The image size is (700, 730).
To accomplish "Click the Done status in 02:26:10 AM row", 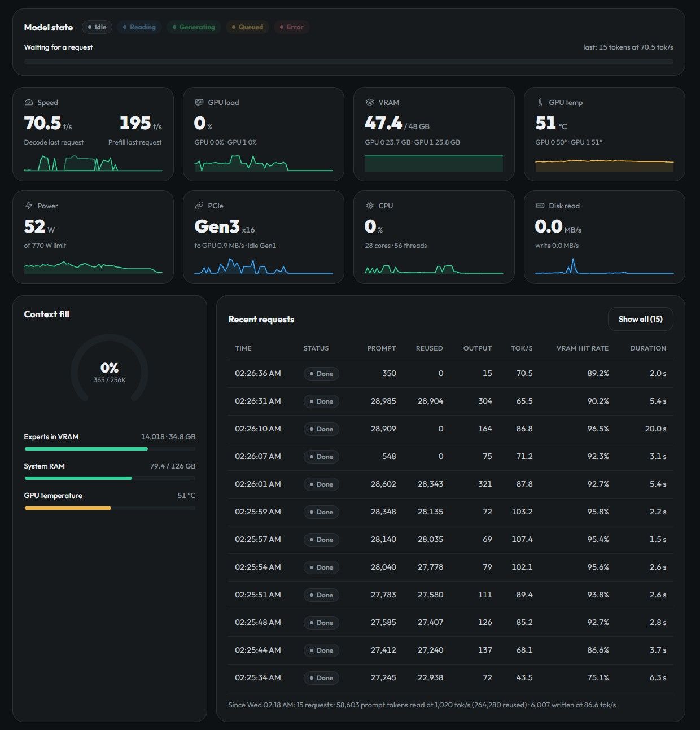I will (321, 429).
